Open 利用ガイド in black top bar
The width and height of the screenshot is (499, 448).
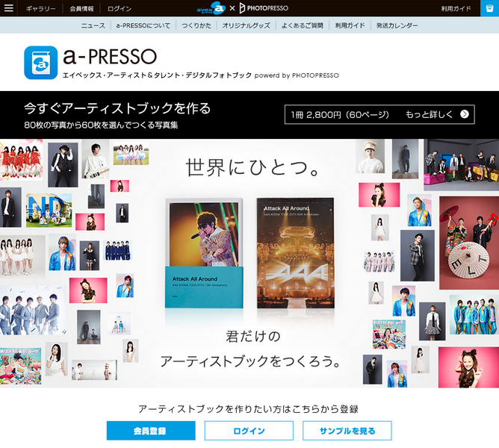pyautogui.click(x=456, y=9)
